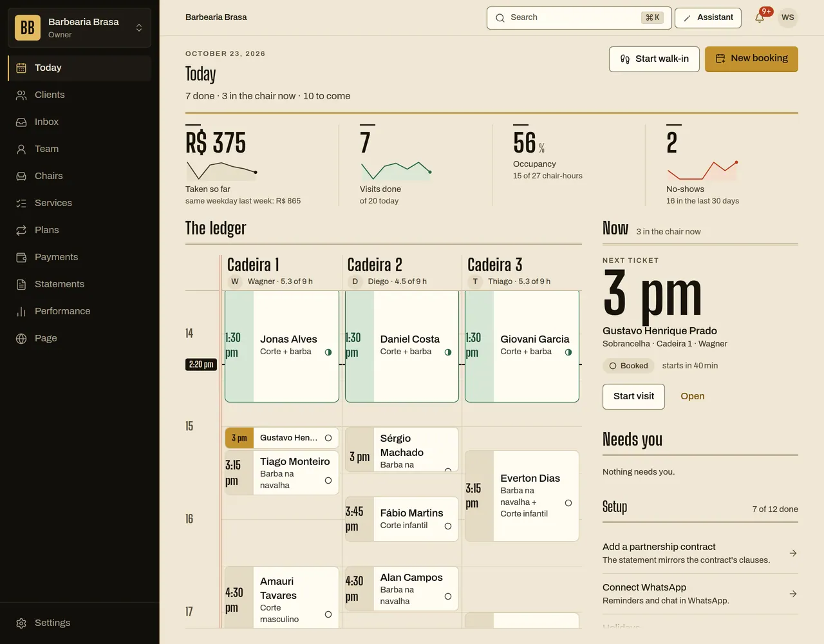Open the next ticket link
The width and height of the screenshot is (824, 644).
tap(693, 396)
